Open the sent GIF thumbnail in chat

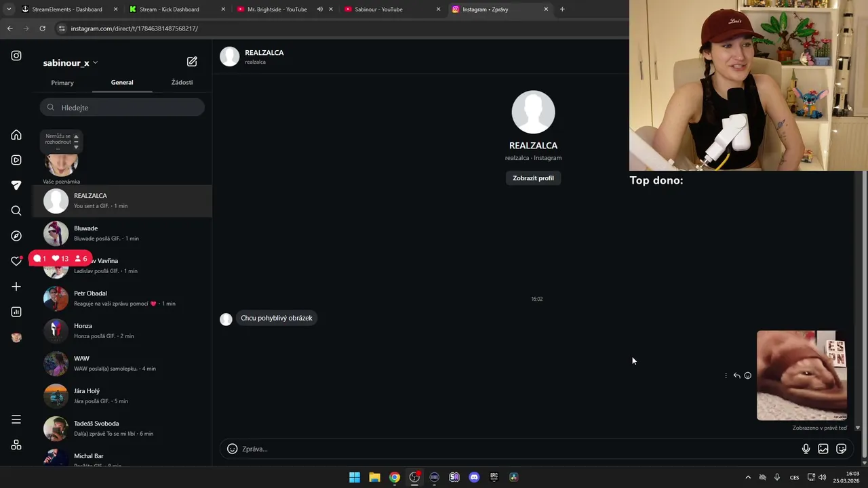(802, 375)
